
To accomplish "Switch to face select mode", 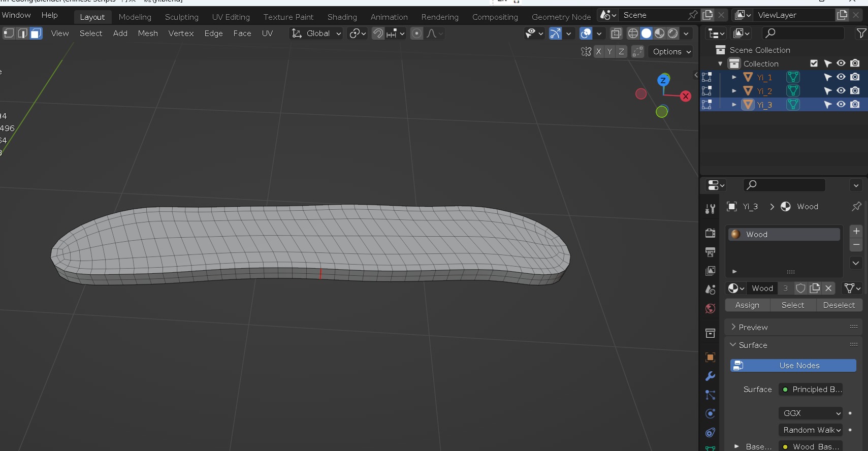I will click(x=36, y=34).
